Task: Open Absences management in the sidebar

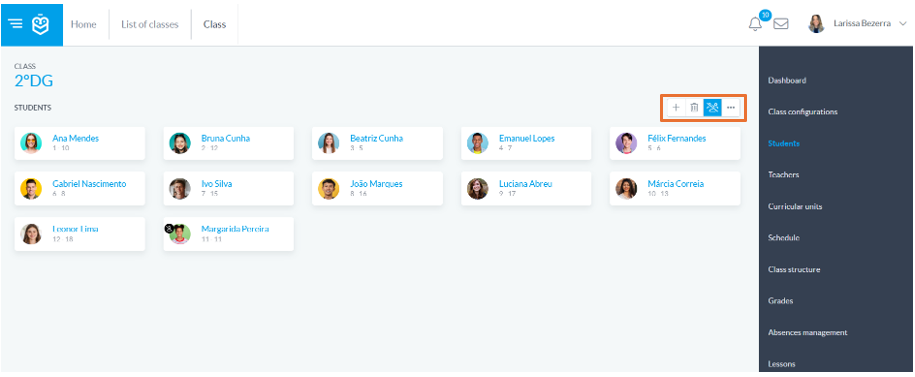Action: 807,332
